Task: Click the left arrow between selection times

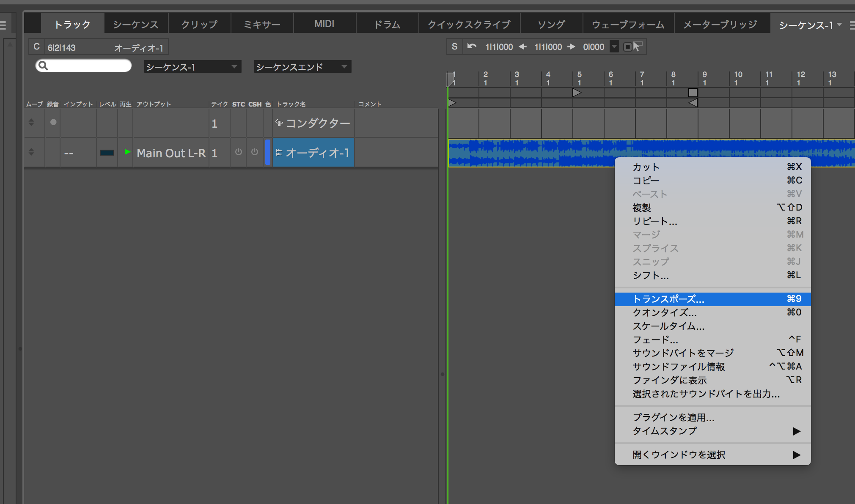Action: pyautogui.click(x=523, y=47)
